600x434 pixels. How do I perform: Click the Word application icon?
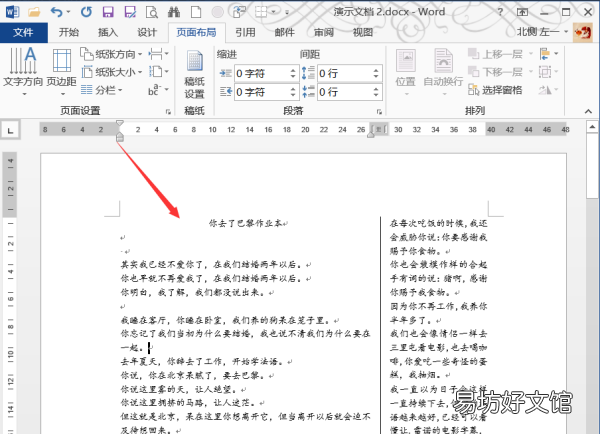[12, 12]
